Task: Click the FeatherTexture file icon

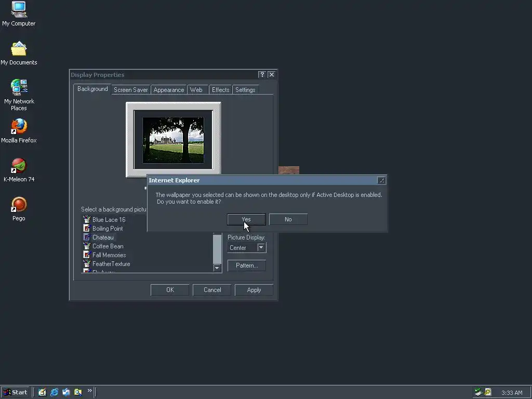Action: (87, 263)
